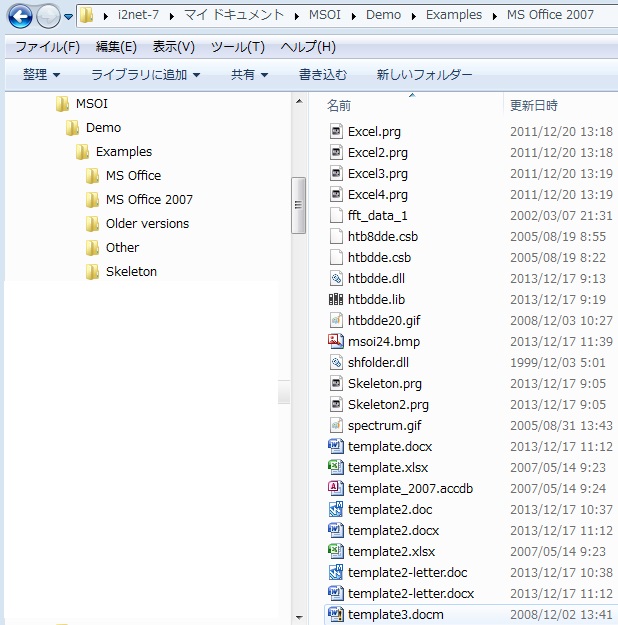Select template_2007.accdb Access icon
618x625 pixels.
336,488
